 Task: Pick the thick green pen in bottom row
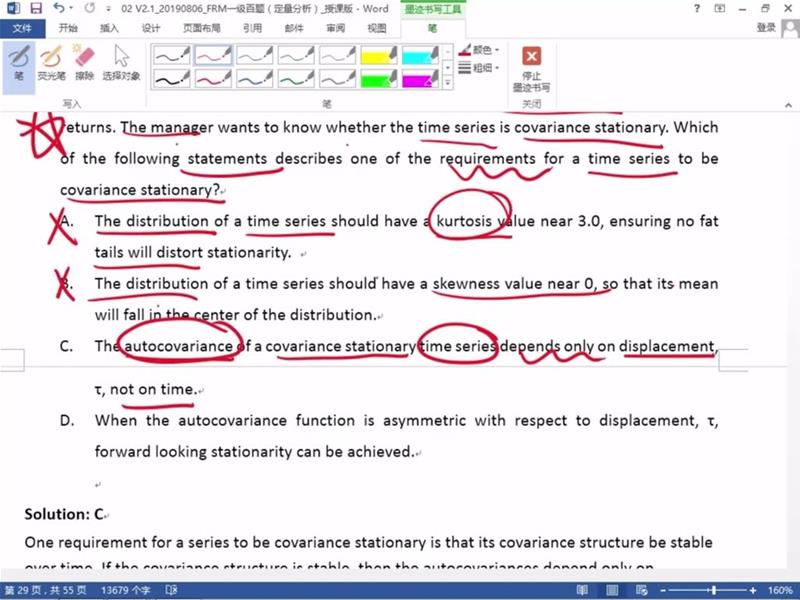pos(296,79)
